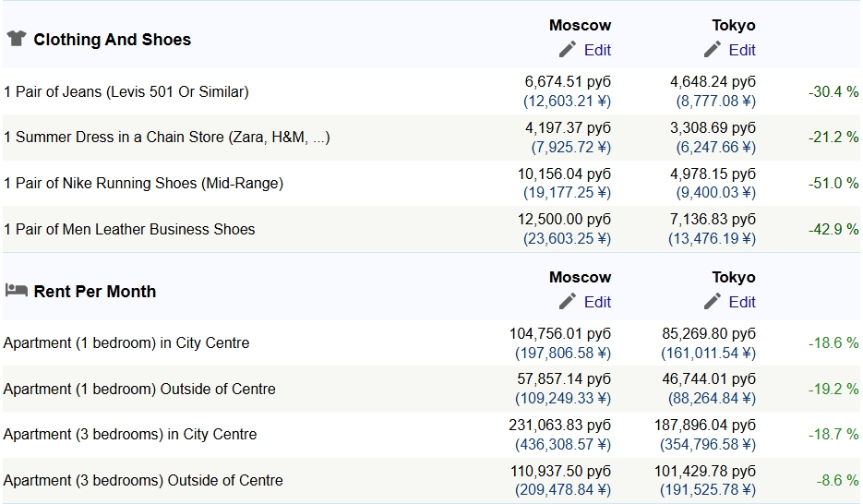Click pencil icon for Moscow in Clothing section
The height and width of the screenshot is (504, 863).
point(568,50)
